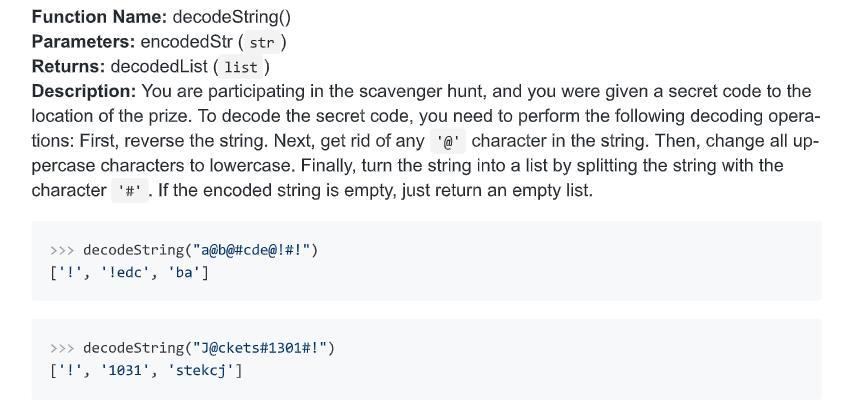Click the first example's >>> prompt
This screenshot has height=402, width=862.
[x=62, y=250]
